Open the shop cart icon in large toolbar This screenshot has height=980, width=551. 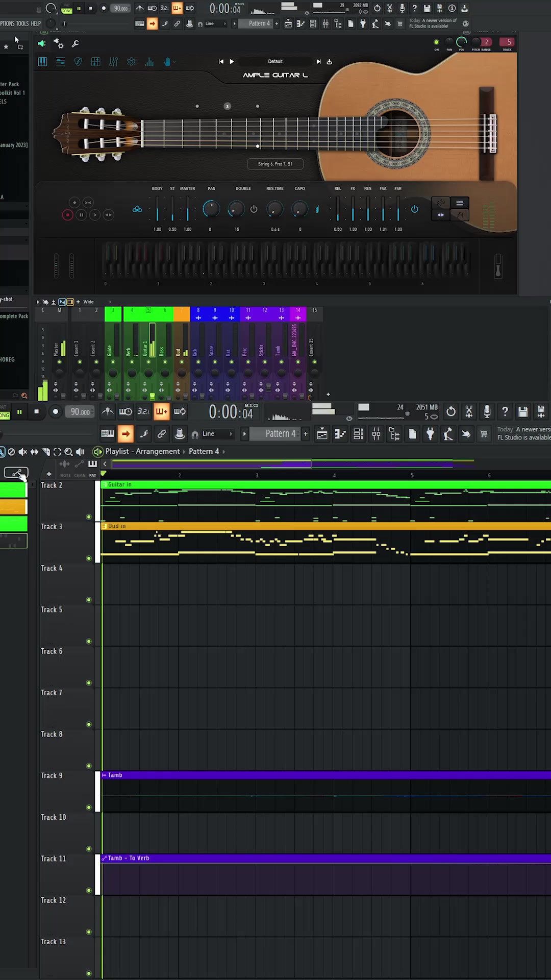click(484, 434)
